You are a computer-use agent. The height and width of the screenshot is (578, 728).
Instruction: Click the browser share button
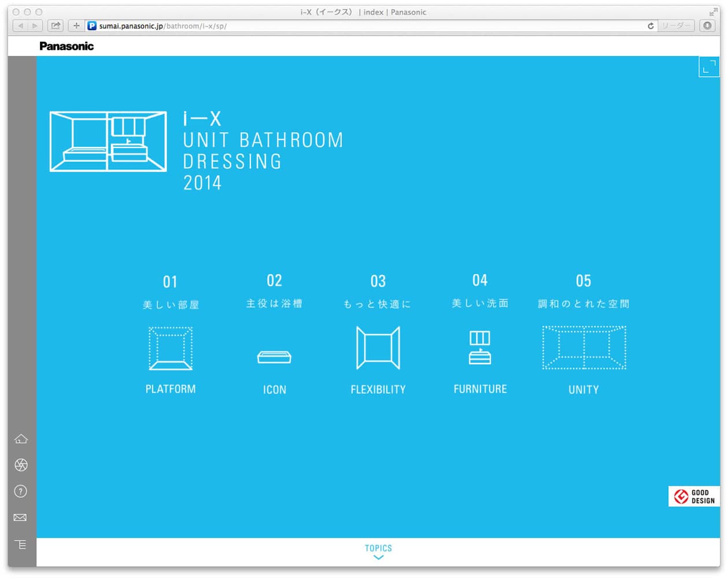tap(56, 25)
